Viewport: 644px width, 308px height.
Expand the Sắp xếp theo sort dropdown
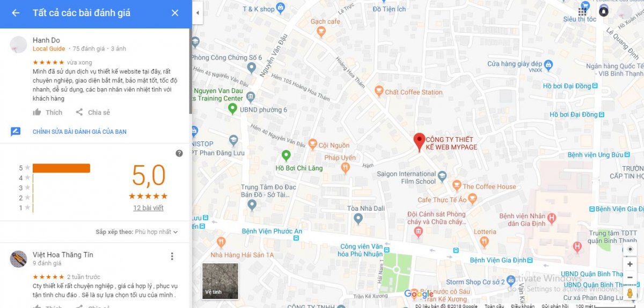tap(137, 232)
